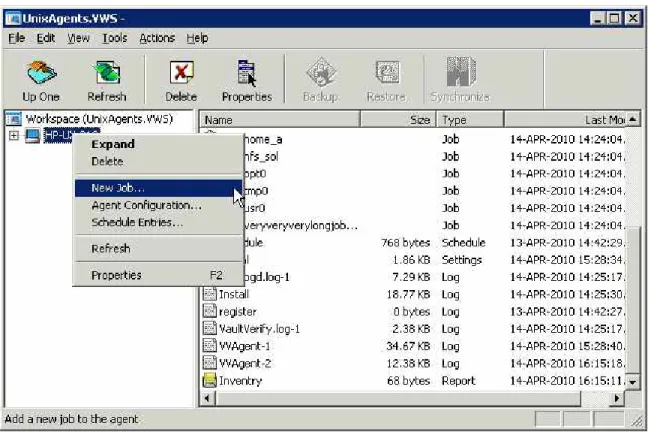Screen dimensions: 648x432
Task: Sort by the Name column header
Action: [x=280, y=120]
